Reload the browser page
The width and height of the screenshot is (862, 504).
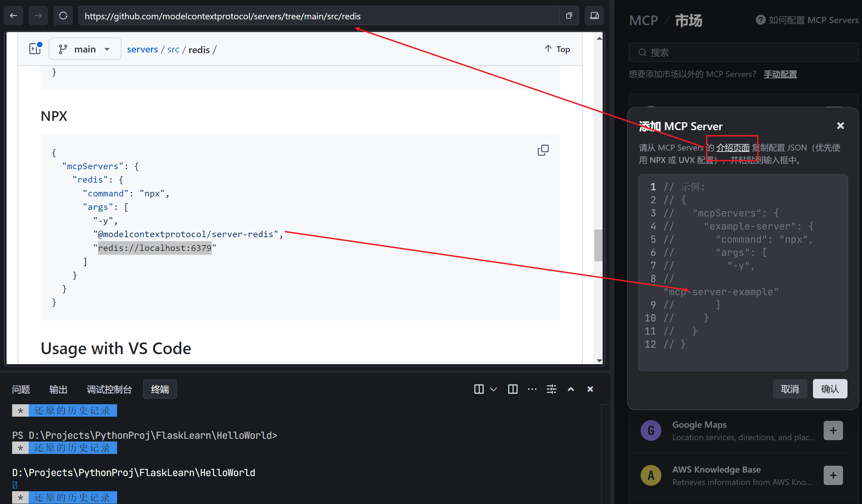63,16
